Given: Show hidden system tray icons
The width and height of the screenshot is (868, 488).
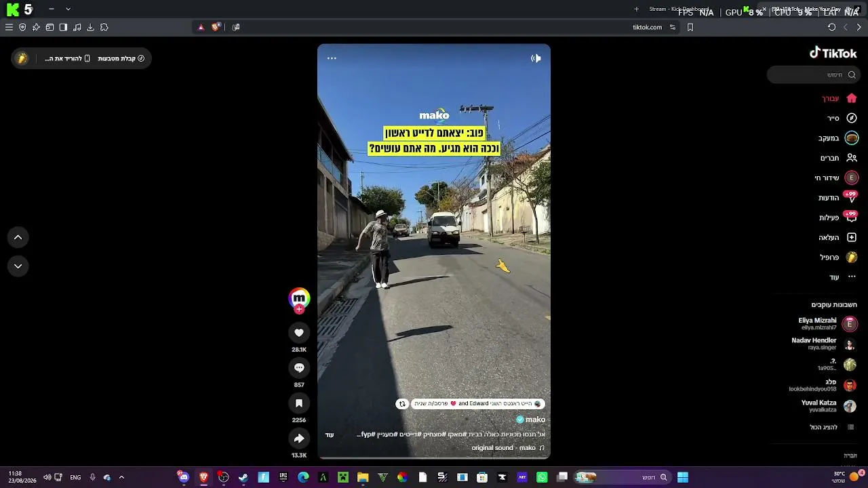Looking at the screenshot, I should point(121,477).
